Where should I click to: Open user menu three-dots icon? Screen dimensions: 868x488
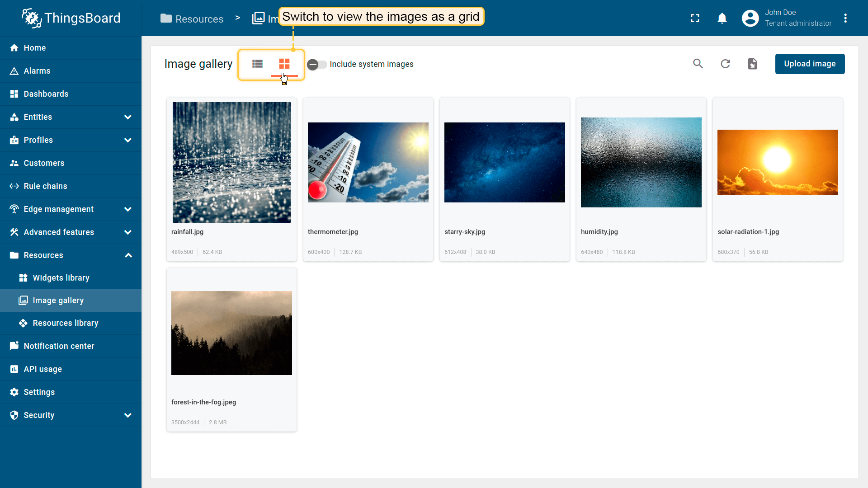[845, 18]
